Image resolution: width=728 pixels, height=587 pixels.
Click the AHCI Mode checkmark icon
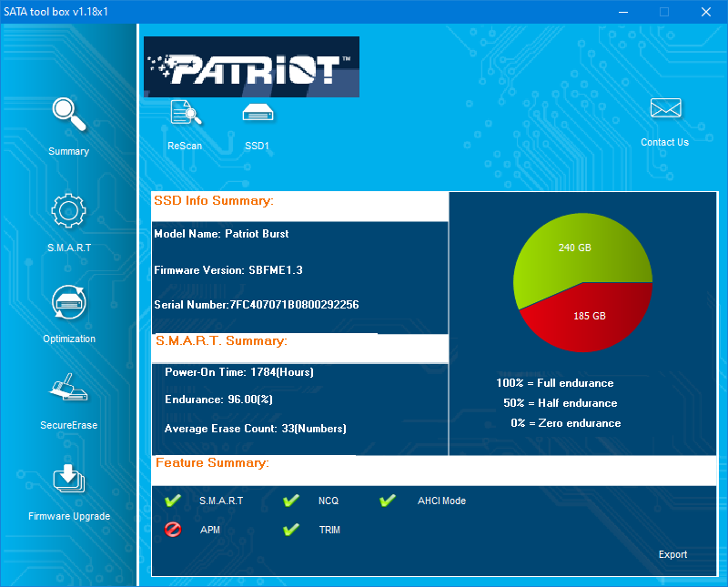(x=388, y=501)
